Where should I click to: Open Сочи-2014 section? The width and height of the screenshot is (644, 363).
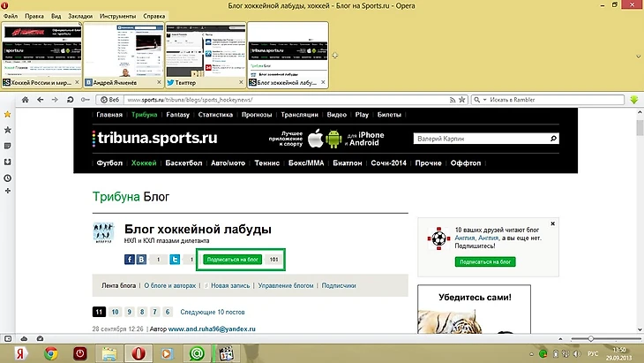click(x=388, y=163)
